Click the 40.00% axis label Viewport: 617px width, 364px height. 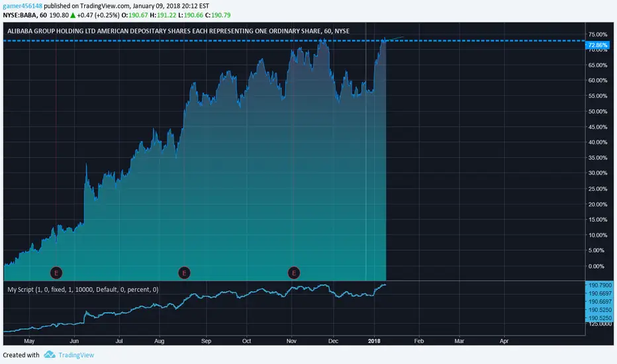coord(598,142)
